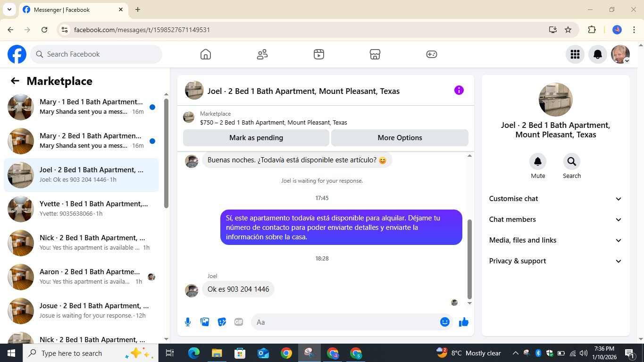View site information icon in address bar

click(x=65, y=30)
